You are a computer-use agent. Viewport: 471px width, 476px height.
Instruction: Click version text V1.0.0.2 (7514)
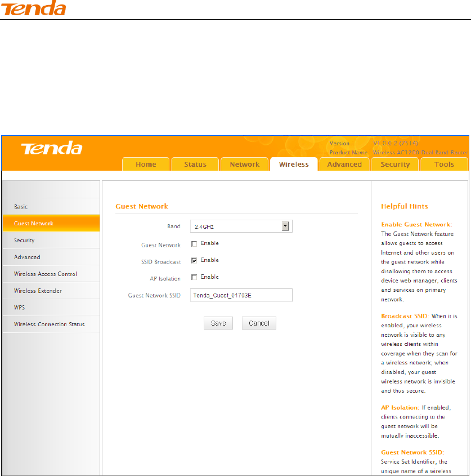point(396,143)
